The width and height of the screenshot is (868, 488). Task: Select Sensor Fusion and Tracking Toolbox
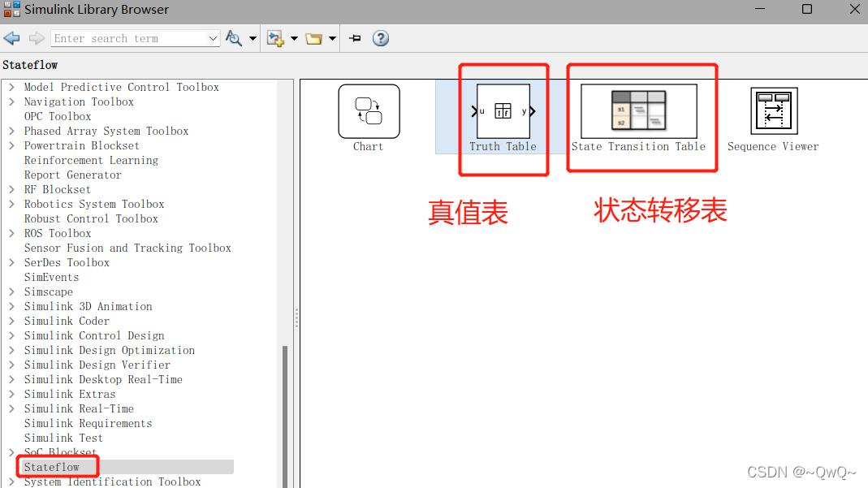pos(127,248)
